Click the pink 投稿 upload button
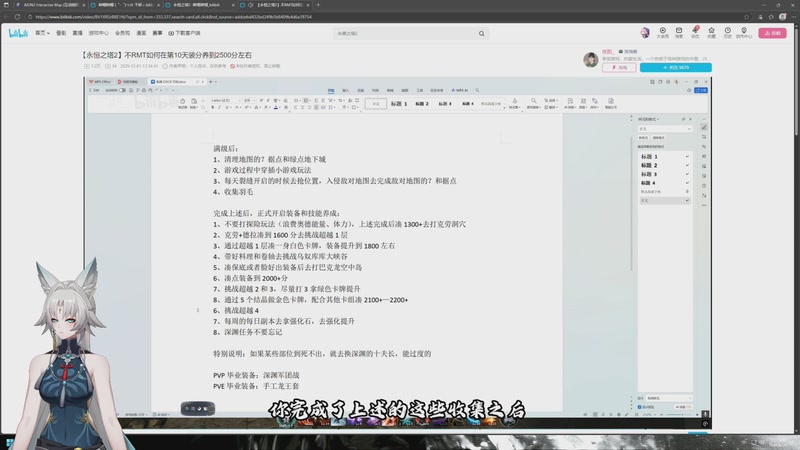Viewport: 800px width, 450px height. click(x=772, y=33)
